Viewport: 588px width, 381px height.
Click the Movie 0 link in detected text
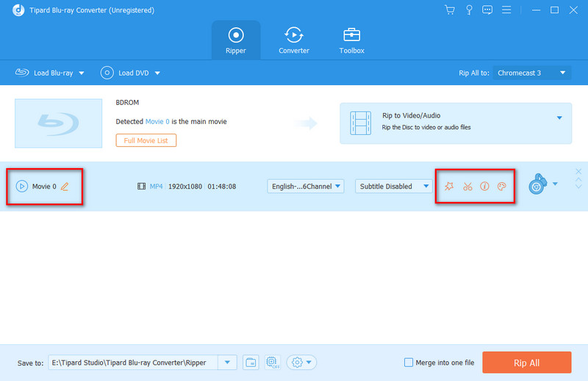[157, 121]
